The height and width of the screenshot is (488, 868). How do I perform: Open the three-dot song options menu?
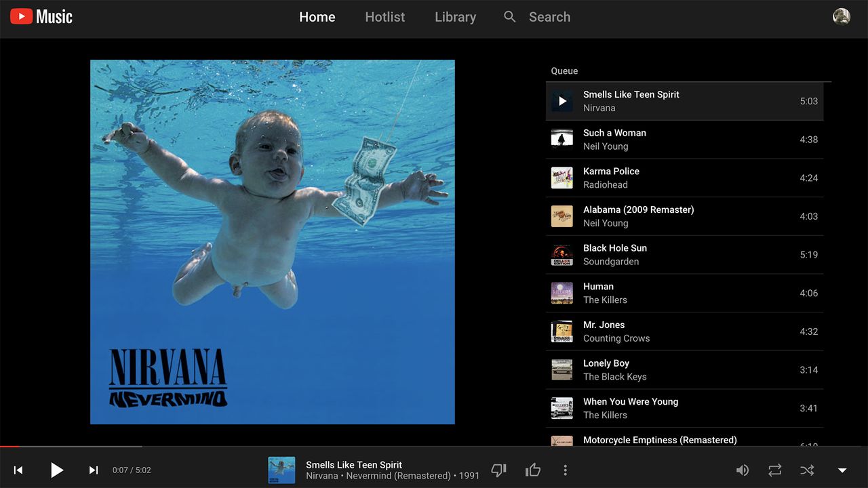click(565, 470)
